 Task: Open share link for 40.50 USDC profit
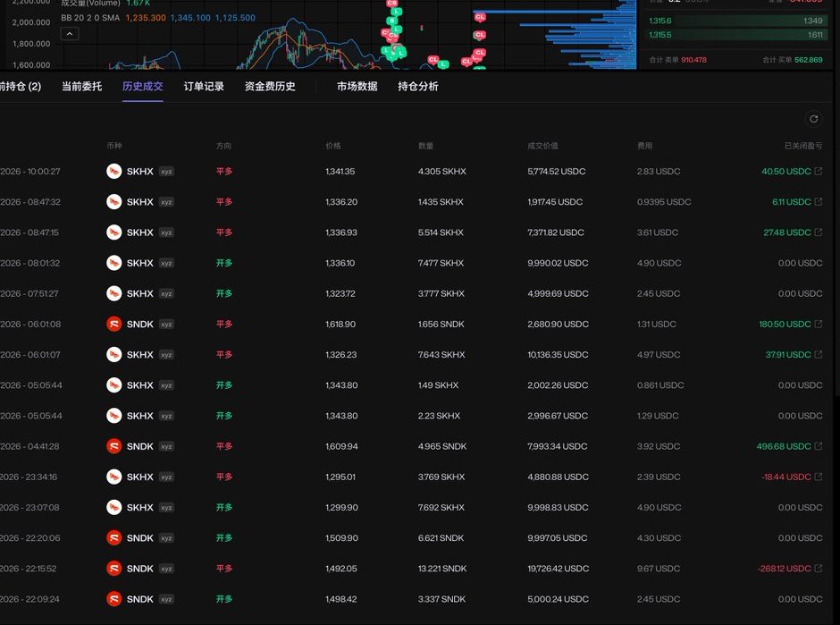[x=818, y=171]
